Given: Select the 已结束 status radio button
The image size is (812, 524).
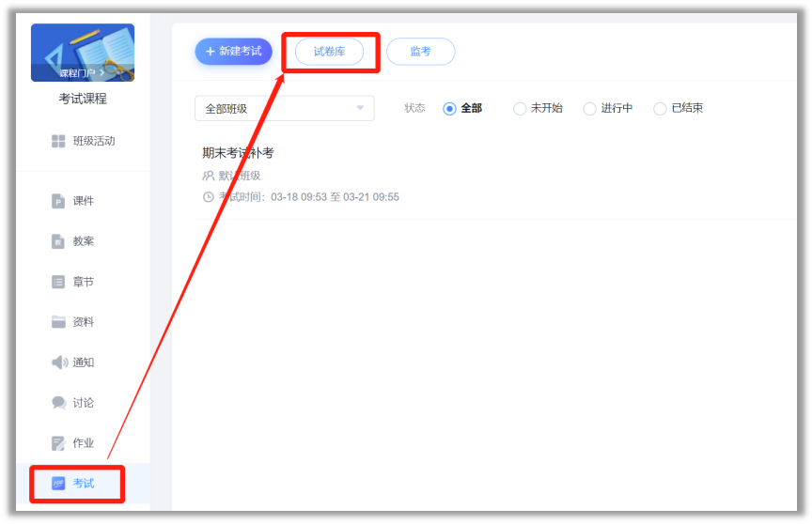Looking at the screenshot, I should coord(660,109).
